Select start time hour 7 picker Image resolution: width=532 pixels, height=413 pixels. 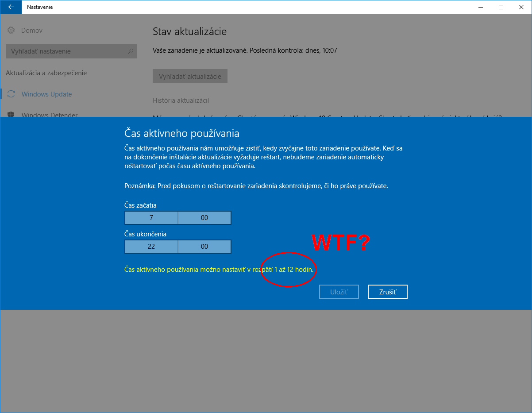pos(151,218)
